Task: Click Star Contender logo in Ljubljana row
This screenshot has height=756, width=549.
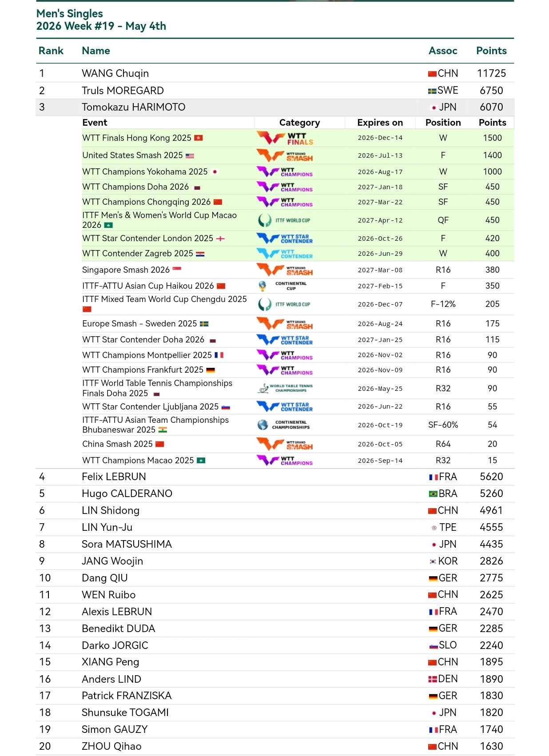Action: (x=285, y=407)
